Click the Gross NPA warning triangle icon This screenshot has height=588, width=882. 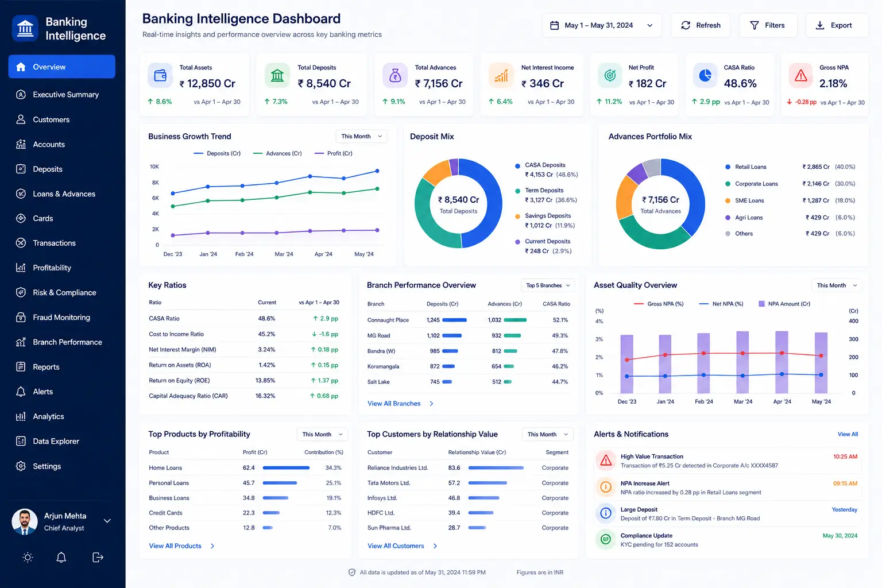(800, 75)
